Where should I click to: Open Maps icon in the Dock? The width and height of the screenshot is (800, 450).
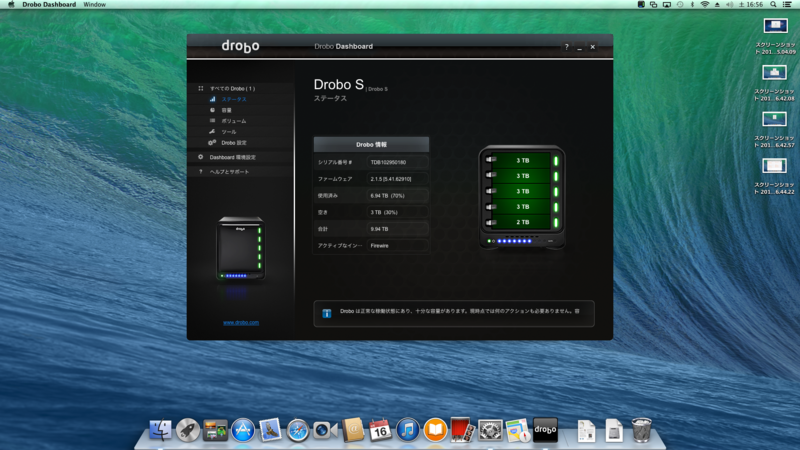518,431
